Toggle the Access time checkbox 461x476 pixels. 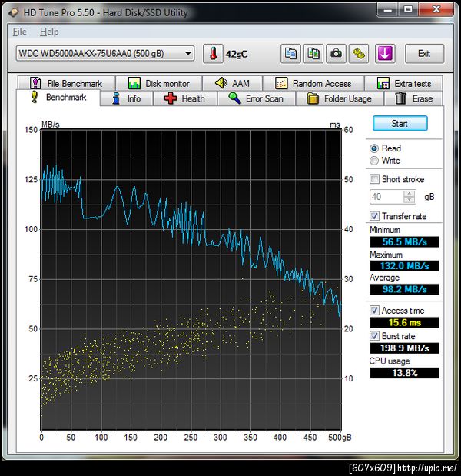(374, 311)
